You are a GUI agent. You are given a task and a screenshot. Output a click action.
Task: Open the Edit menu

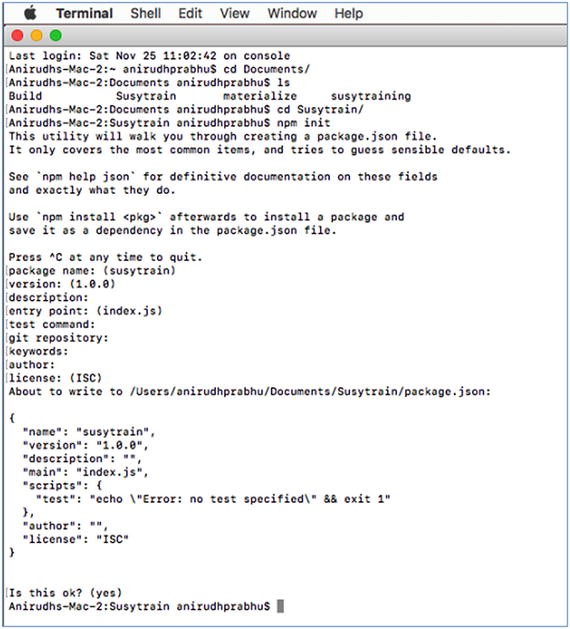pyautogui.click(x=190, y=13)
